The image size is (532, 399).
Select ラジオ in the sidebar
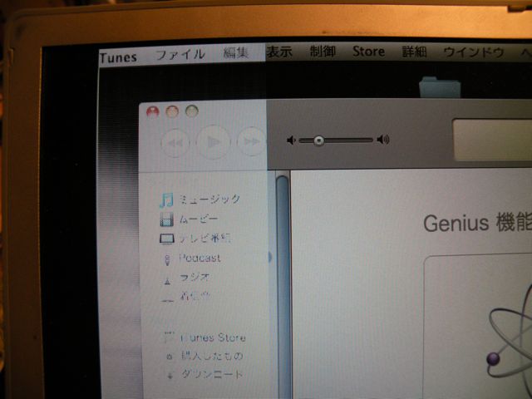click(x=195, y=278)
